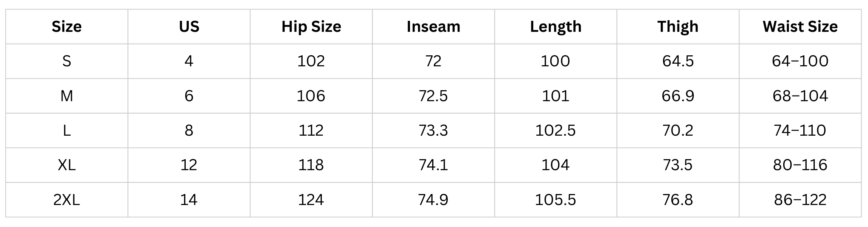Click waist size cell 86–122
This screenshot has height=227, width=868.
tap(800, 200)
